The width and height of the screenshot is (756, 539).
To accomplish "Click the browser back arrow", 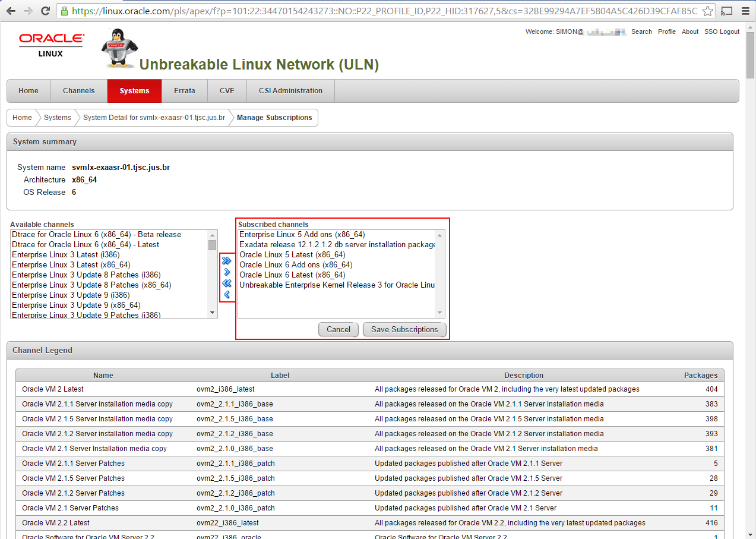I will pyautogui.click(x=11, y=11).
